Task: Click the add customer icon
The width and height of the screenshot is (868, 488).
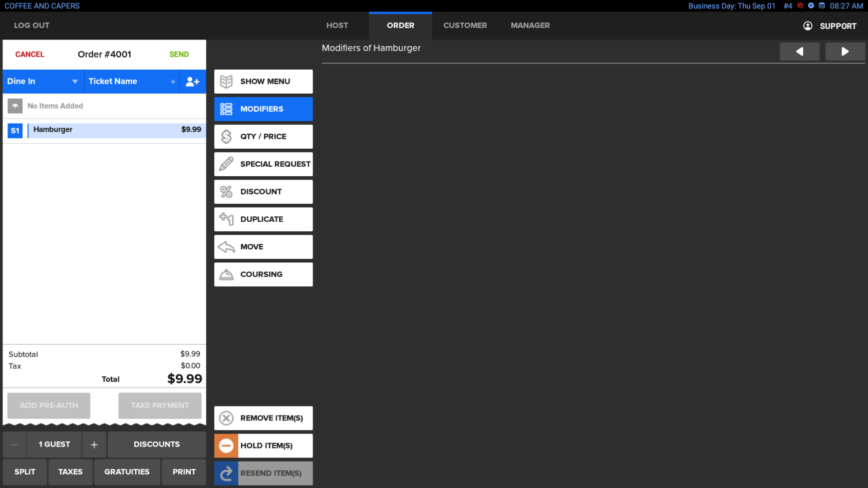Action: pyautogui.click(x=192, y=82)
